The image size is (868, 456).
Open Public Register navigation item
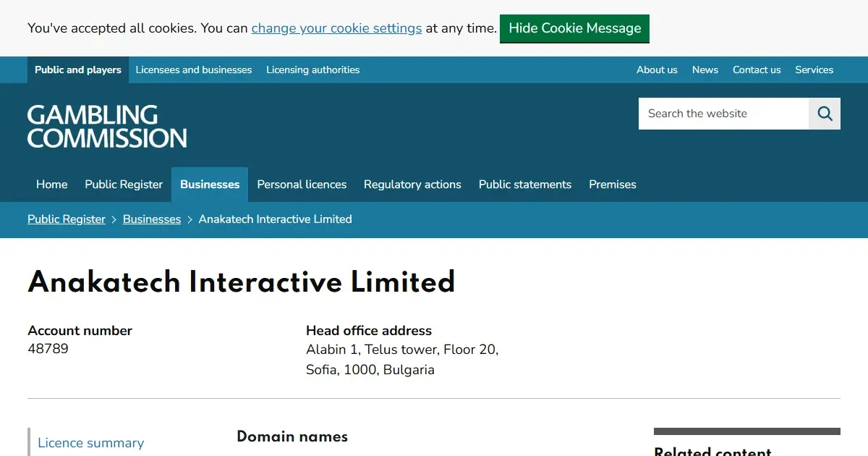tap(124, 185)
